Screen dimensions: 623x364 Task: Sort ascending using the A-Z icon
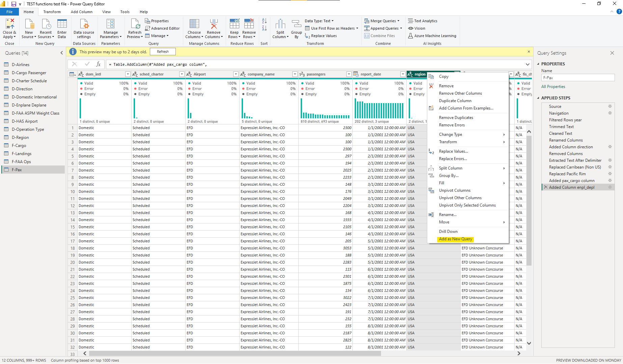[x=264, y=21]
